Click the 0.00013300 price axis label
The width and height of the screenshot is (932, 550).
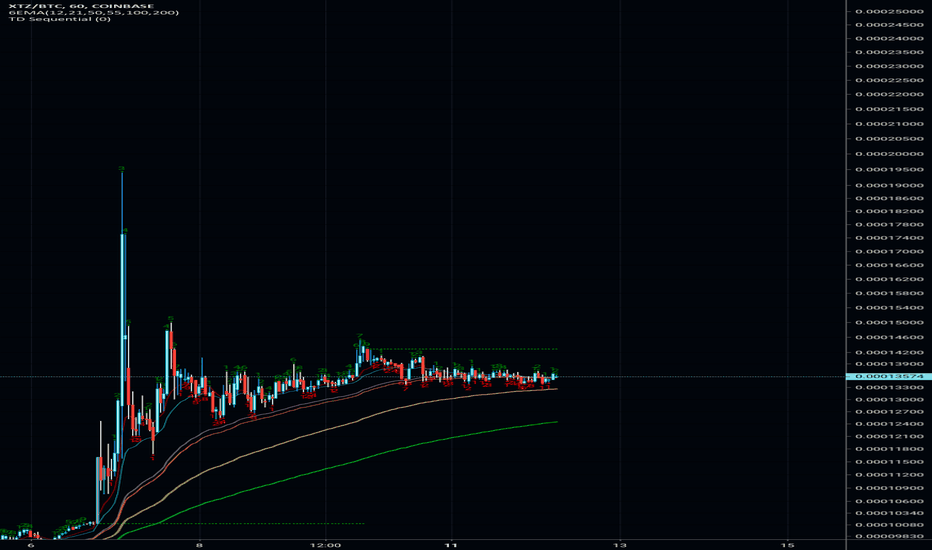point(889,388)
